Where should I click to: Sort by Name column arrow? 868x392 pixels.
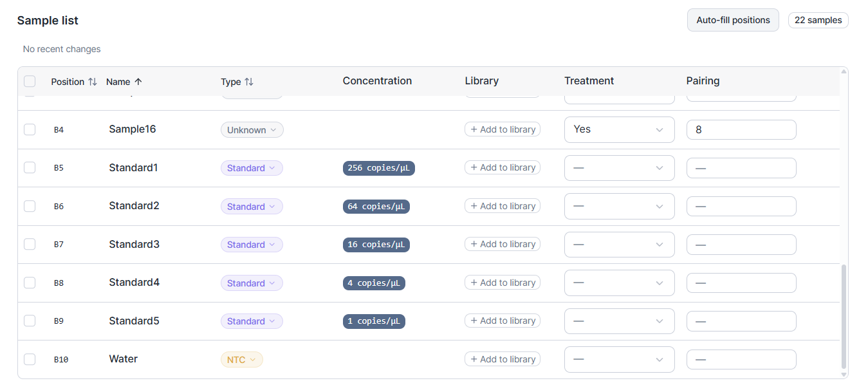click(x=138, y=82)
